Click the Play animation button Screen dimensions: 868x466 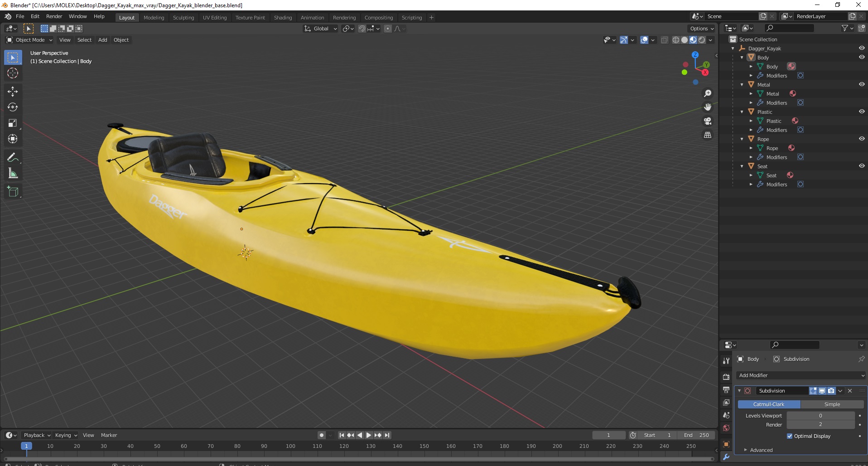coord(369,435)
